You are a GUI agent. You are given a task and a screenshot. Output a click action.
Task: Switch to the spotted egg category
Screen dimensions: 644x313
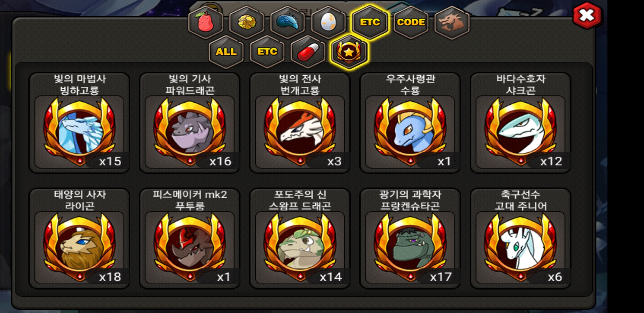pos(329,22)
